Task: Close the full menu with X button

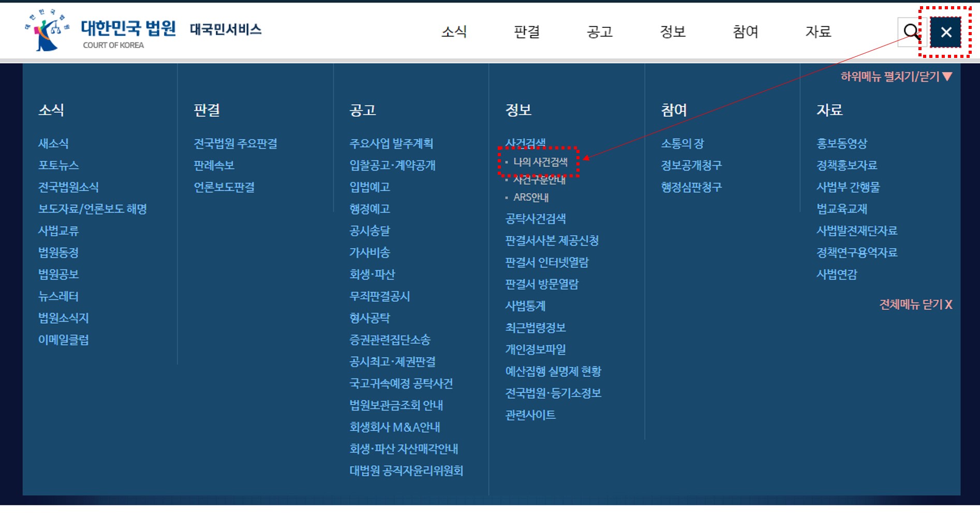Action: pyautogui.click(x=946, y=32)
